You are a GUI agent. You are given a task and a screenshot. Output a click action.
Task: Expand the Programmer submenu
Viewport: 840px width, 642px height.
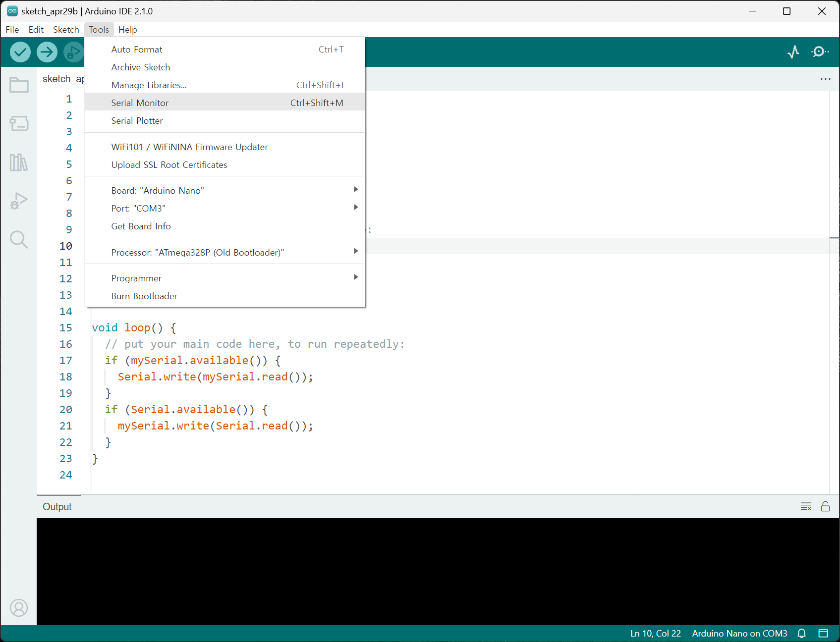[225, 278]
